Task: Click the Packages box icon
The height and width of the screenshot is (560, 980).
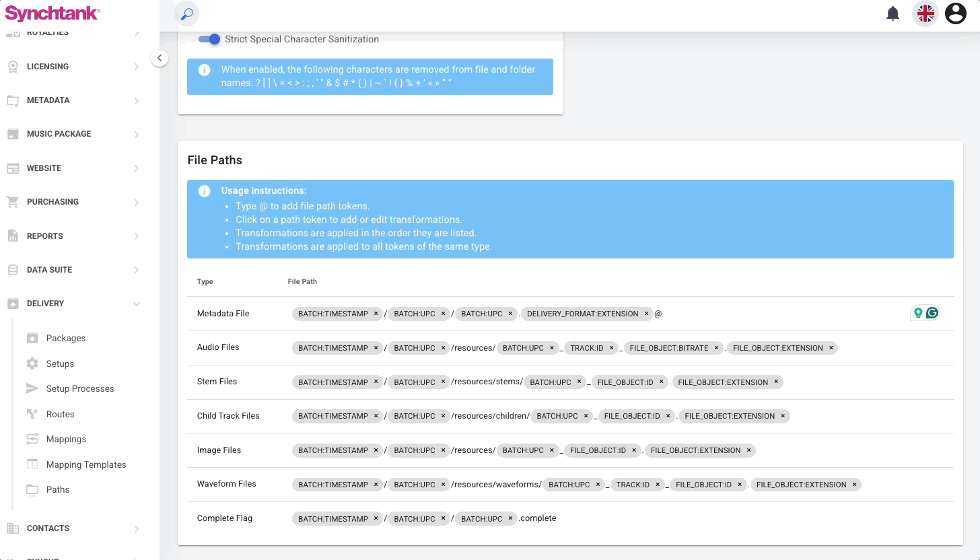Action: [x=32, y=338]
